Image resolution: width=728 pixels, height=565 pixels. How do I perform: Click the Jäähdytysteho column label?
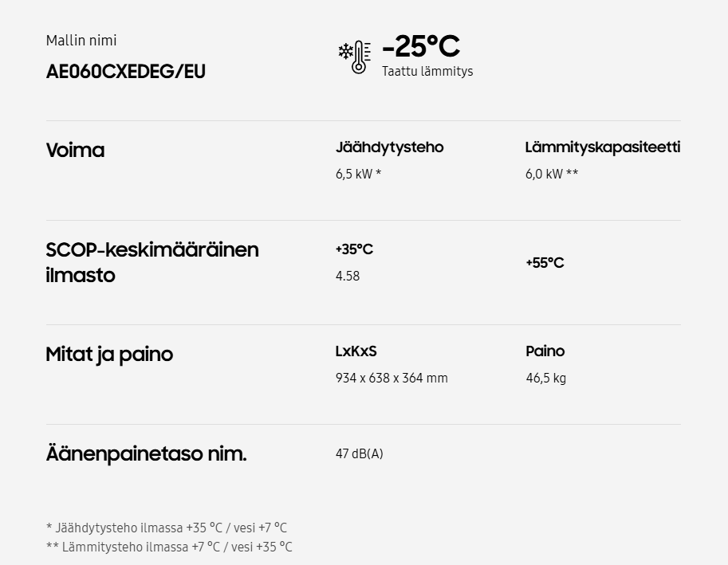(x=389, y=147)
